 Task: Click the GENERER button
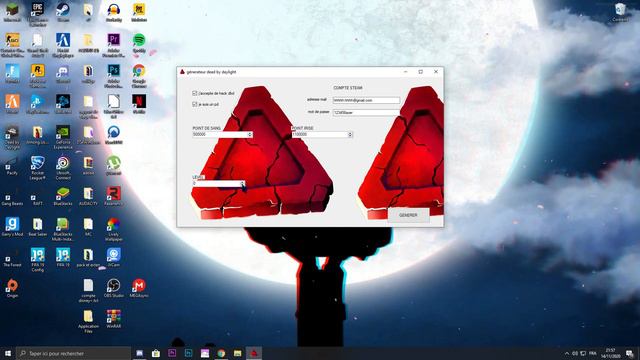point(408,215)
